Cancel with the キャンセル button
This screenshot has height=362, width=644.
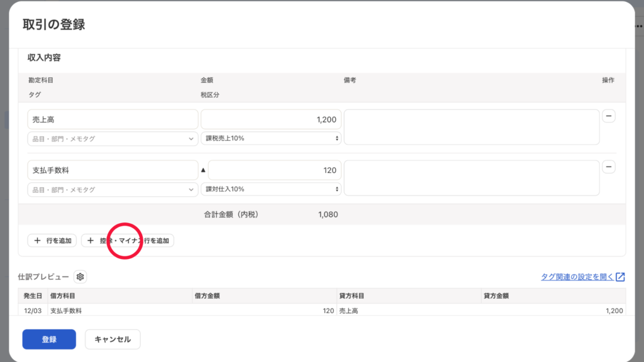tap(113, 339)
